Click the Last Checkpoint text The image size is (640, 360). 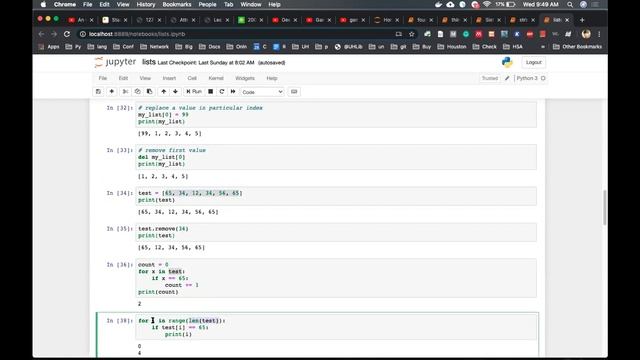(206, 62)
